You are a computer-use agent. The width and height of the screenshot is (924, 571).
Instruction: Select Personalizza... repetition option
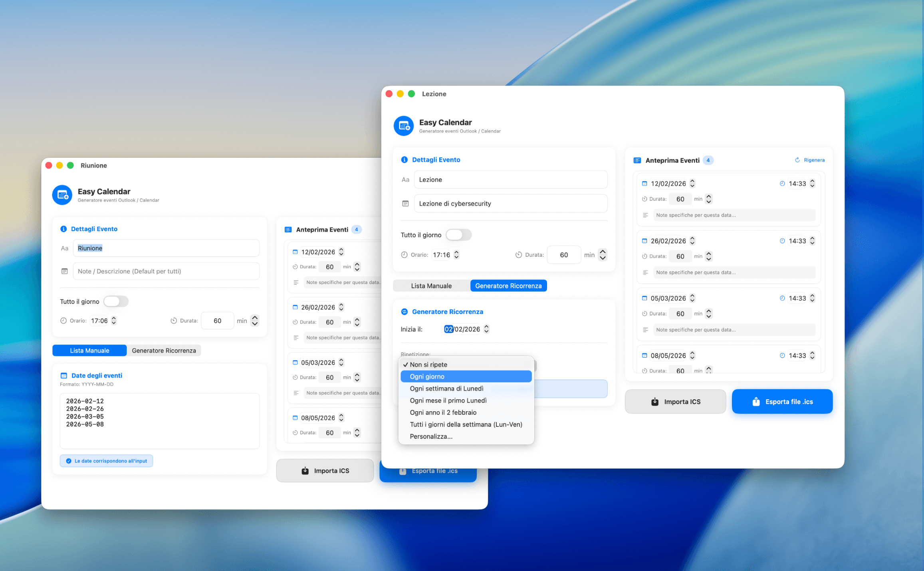click(466, 436)
